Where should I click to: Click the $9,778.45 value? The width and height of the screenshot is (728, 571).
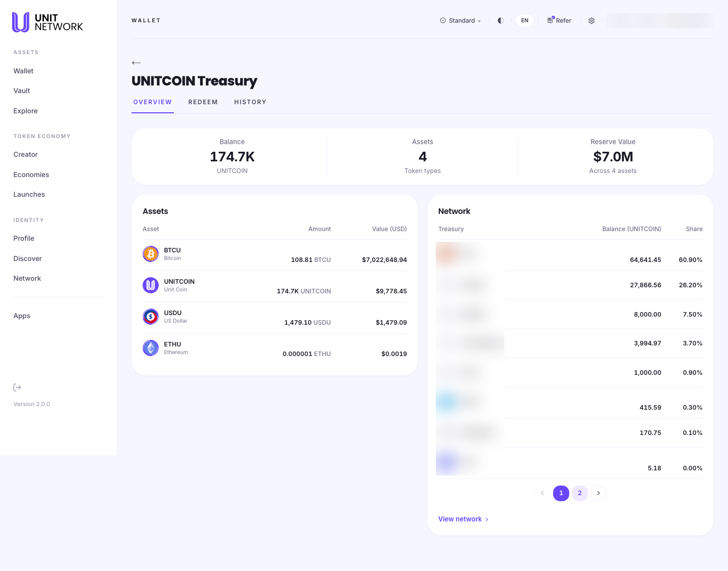(x=391, y=291)
